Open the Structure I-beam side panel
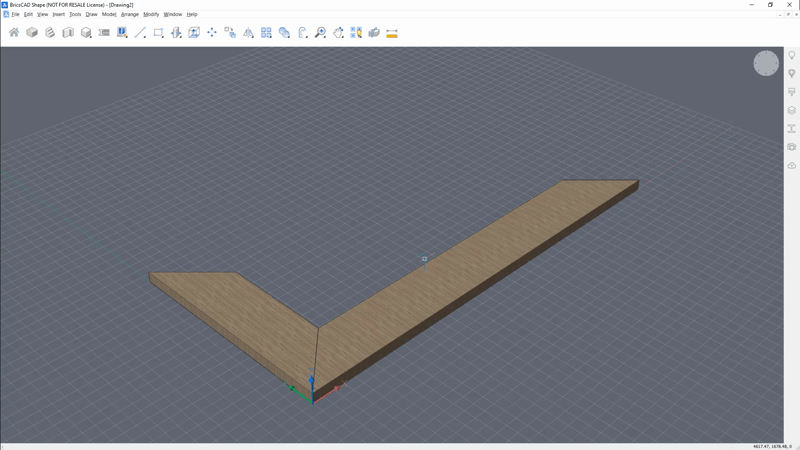 pyautogui.click(x=792, y=129)
